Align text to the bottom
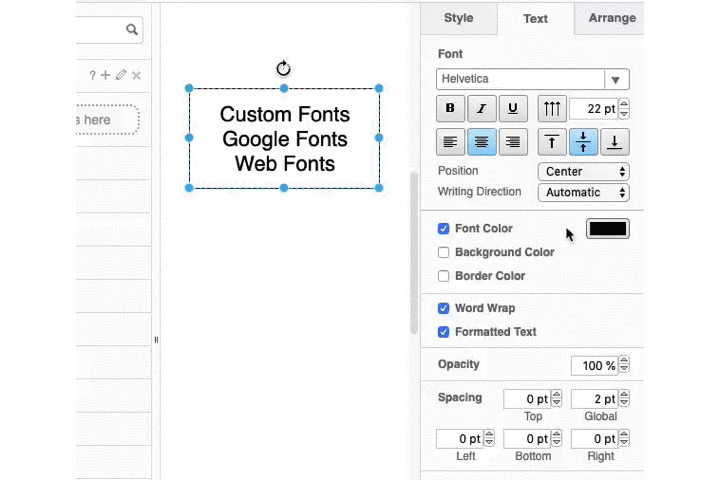Image resolution: width=720 pixels, height=480 pixels. [x=614, y=142]
